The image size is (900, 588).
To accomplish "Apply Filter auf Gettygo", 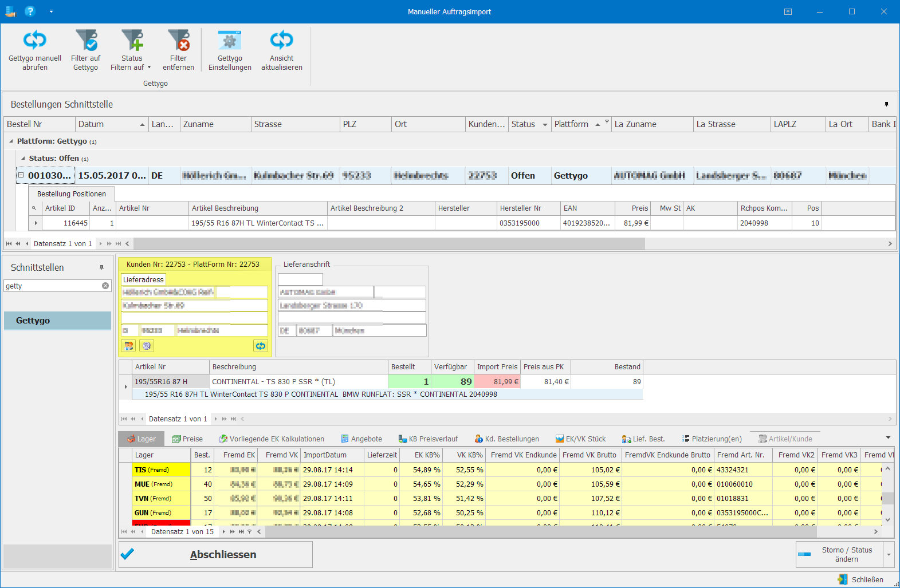I will (x=86, y=50).
